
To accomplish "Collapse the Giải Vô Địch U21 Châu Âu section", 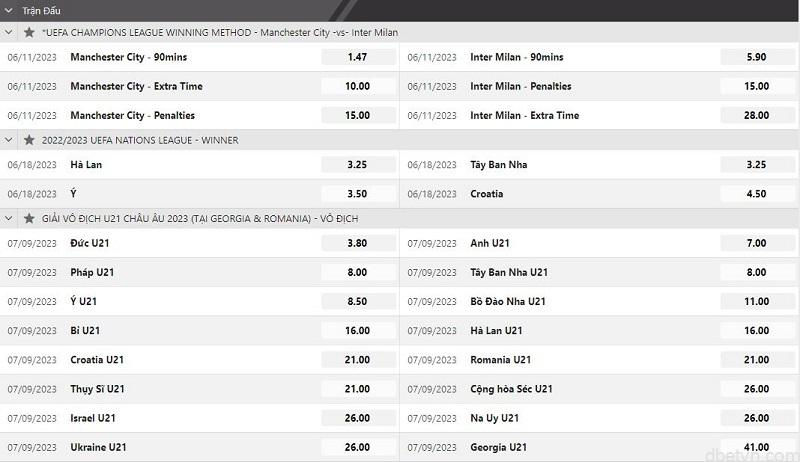I will tap(9, 219).
